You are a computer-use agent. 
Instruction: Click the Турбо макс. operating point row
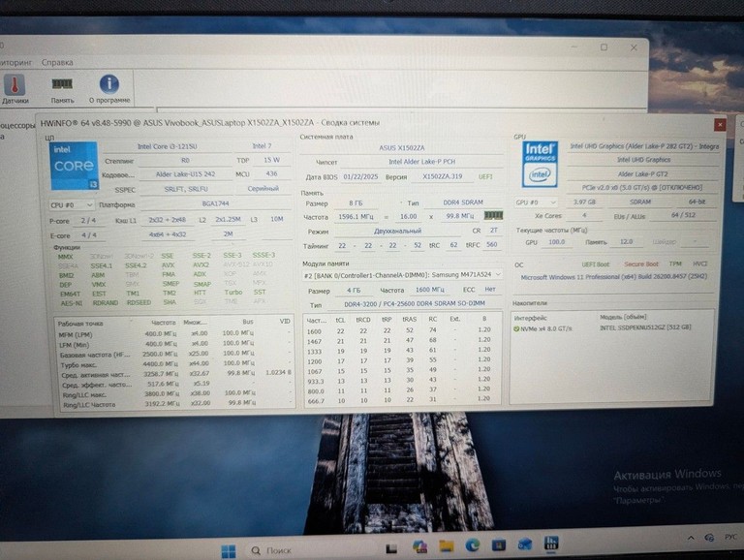(x=174, y=364)
